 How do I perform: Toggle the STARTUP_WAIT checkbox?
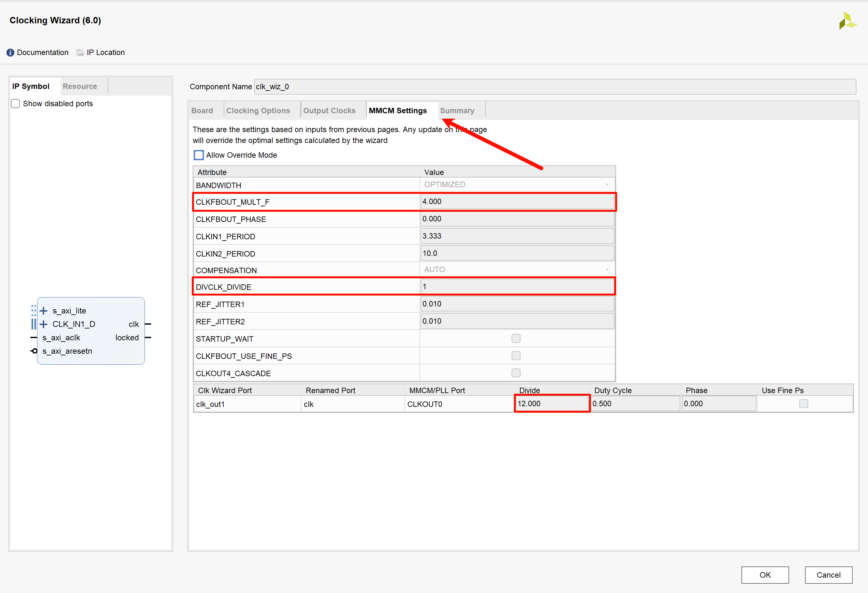(516, 338)
